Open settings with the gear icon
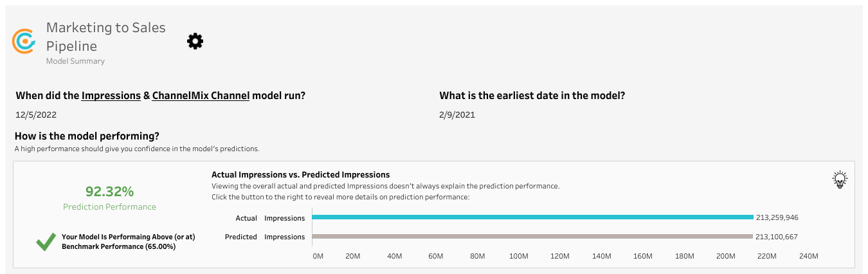Screen dimensions: 868x274 195,42
